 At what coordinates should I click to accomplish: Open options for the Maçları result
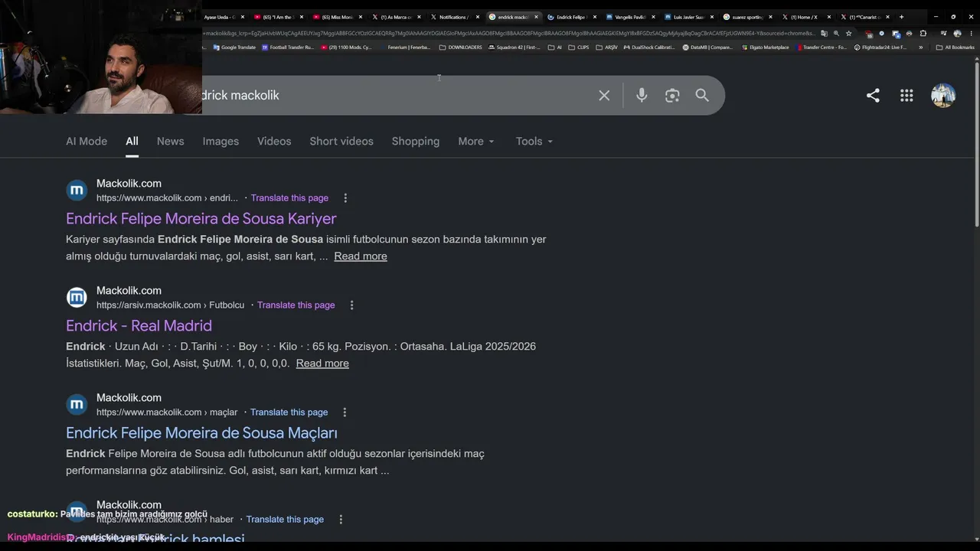[x=345, y=412]
